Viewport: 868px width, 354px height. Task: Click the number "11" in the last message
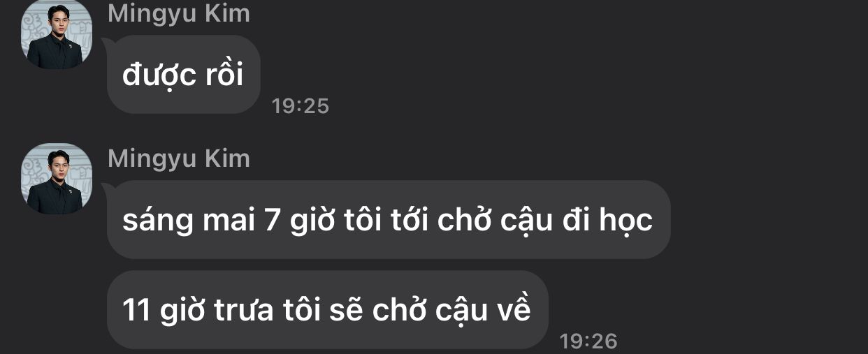(138, 311)
